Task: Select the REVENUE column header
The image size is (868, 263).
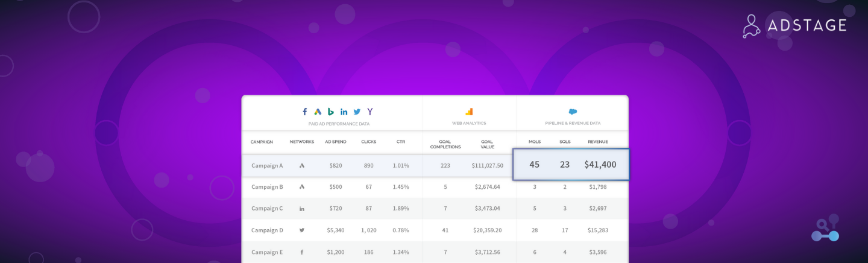Action: (x=598, y=142)
